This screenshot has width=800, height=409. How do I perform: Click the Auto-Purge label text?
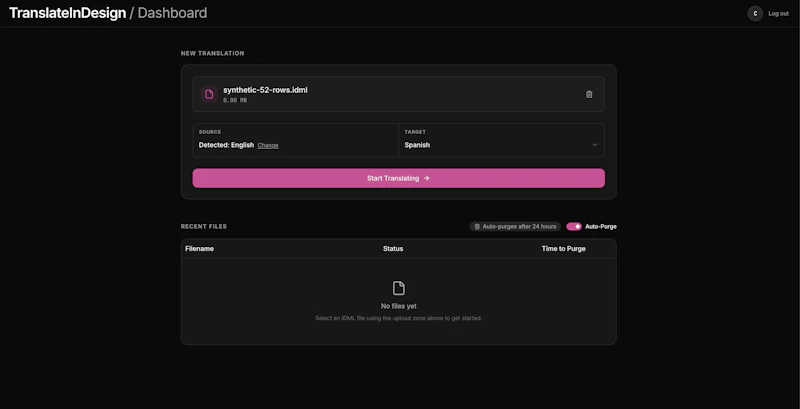(601, 226)
